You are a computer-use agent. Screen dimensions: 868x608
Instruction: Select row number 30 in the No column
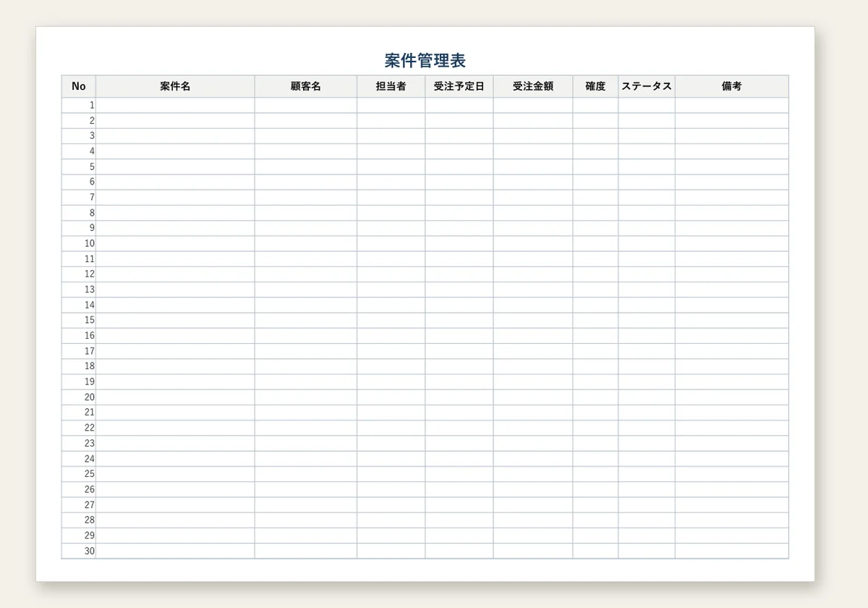(x=79, y=551)
